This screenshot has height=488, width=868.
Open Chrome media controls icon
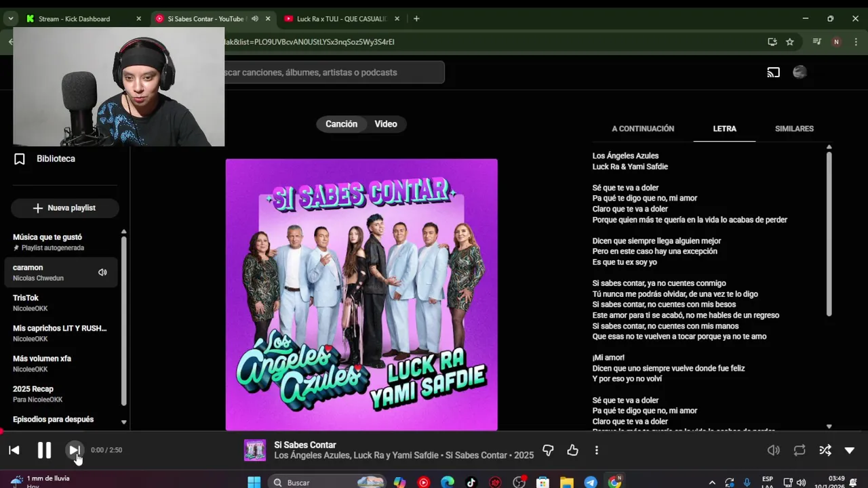pyautogui.click(x=817, y=42)
